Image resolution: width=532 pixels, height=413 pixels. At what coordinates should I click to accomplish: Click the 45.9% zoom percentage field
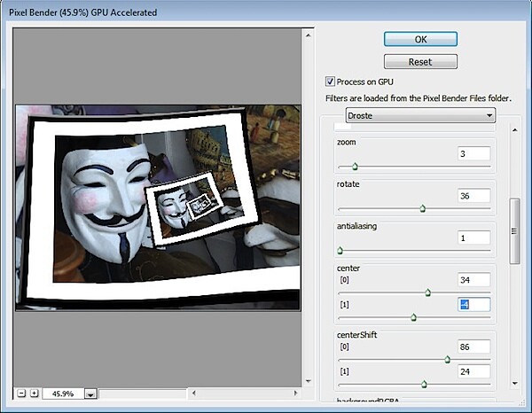(63, 394)
